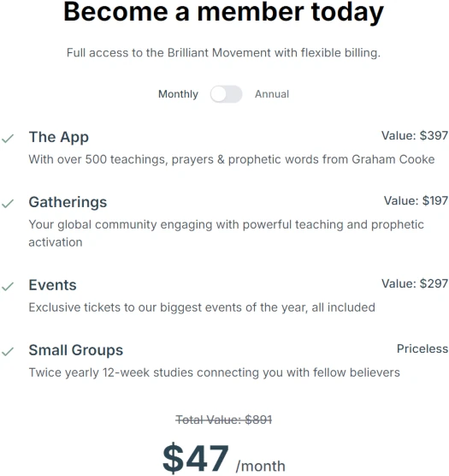Image resolution: width=449 pixels, height=476 pixels.
Task: Click the checkmark icon beside The App
Action: (x=8, y=139)
